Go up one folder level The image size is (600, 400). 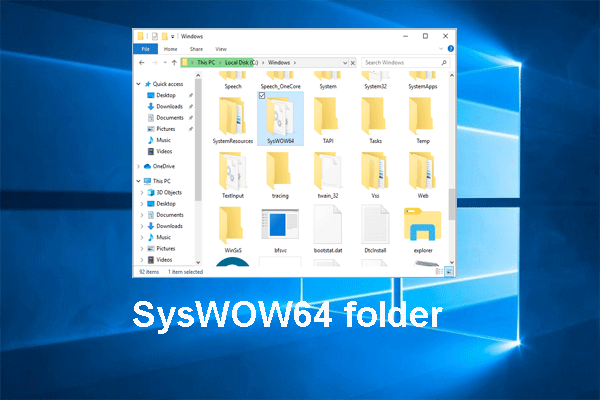174,62
